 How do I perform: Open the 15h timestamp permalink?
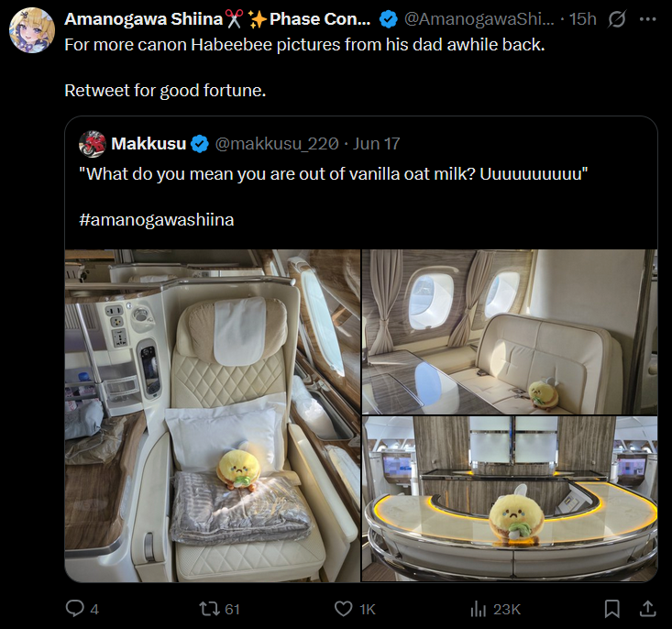click(x=581, y=18)
